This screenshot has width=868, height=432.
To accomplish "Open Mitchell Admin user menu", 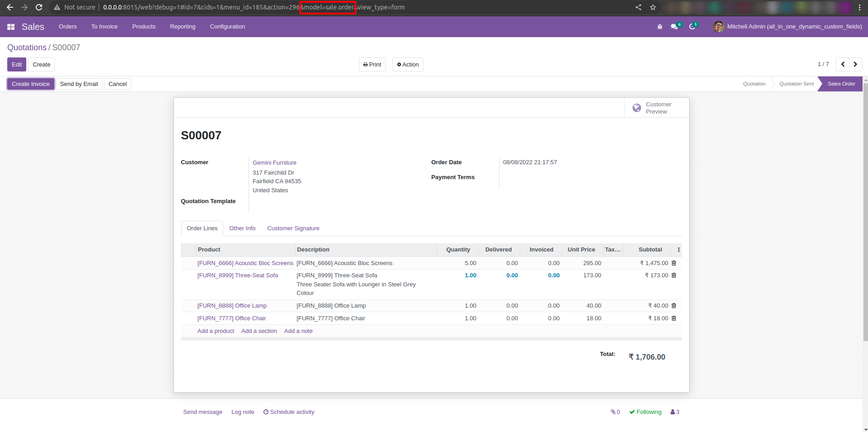I will click(x=788, y=27).
